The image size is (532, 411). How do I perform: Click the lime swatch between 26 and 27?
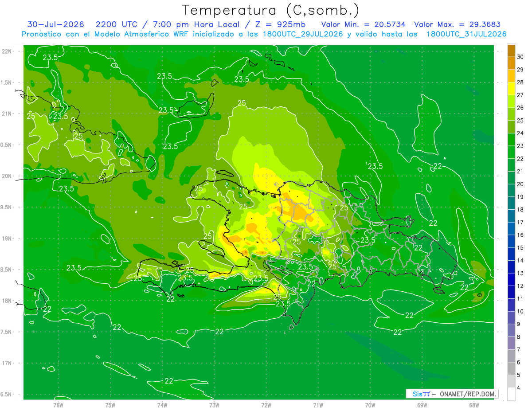coord(511,102)
